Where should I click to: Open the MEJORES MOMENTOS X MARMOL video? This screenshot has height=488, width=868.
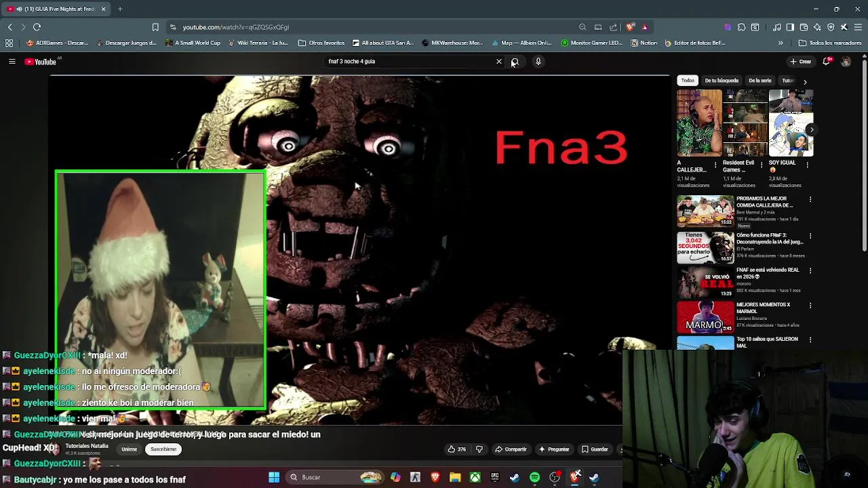(x=705, y=317)
